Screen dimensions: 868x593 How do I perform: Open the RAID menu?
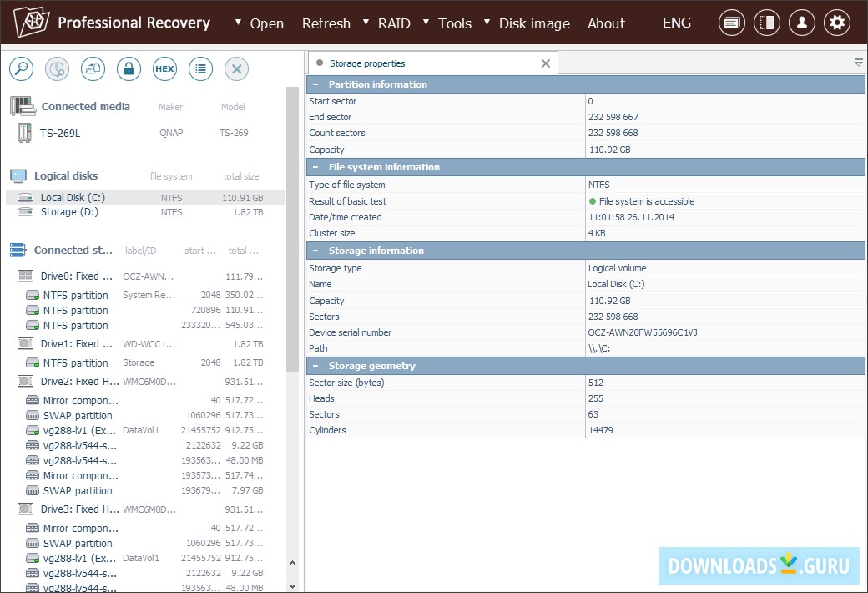pos(393,23)
